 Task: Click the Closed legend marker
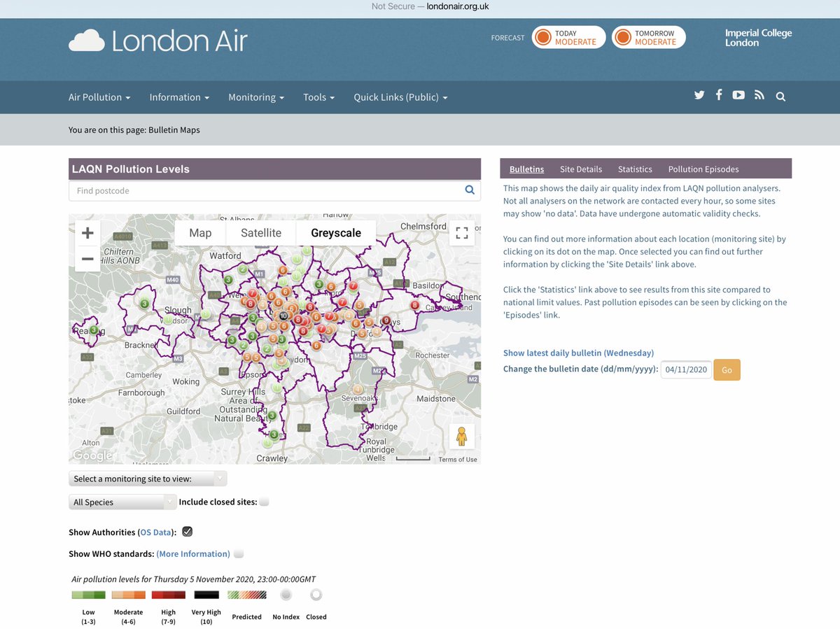[x=316, y=595]
